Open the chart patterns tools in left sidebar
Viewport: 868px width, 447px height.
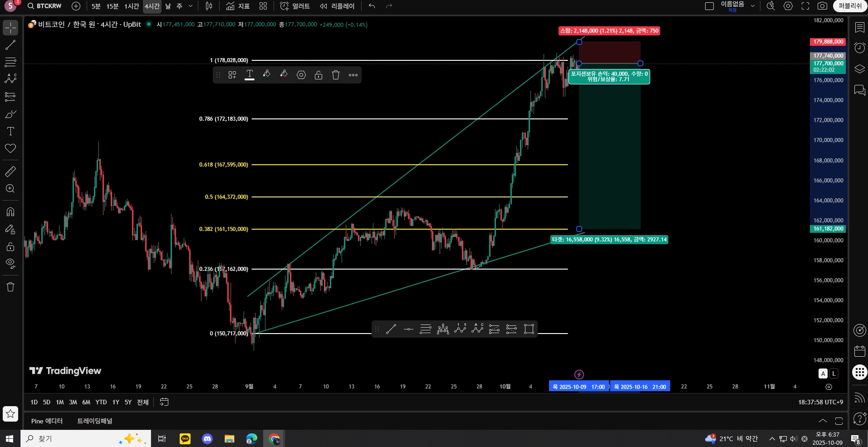pos(10,79)
